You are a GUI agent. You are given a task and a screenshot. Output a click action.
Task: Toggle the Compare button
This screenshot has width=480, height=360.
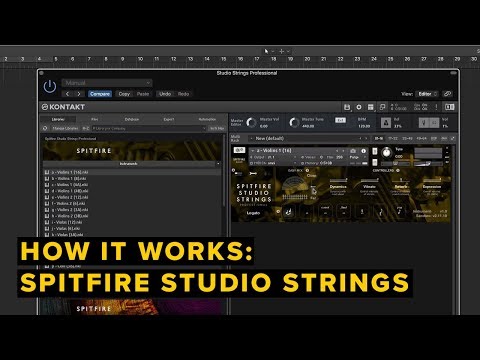click(x=100, y=94)
